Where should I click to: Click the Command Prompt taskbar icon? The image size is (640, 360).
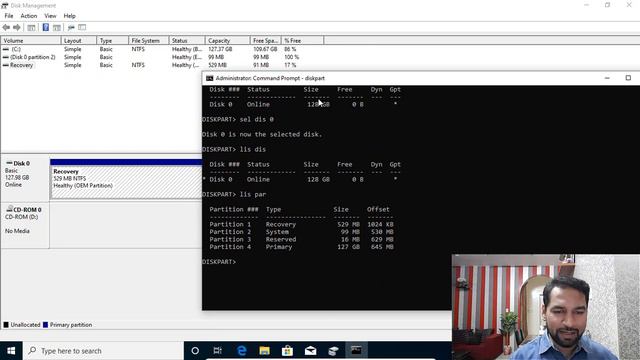click(x=356, y=351)
